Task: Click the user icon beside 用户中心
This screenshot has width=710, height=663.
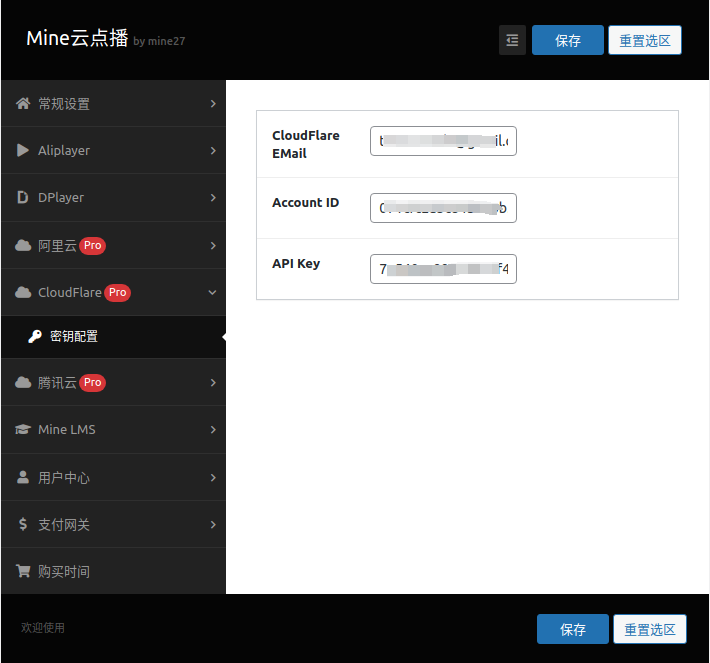Action: pyautogui.click(x=23, y=477)
